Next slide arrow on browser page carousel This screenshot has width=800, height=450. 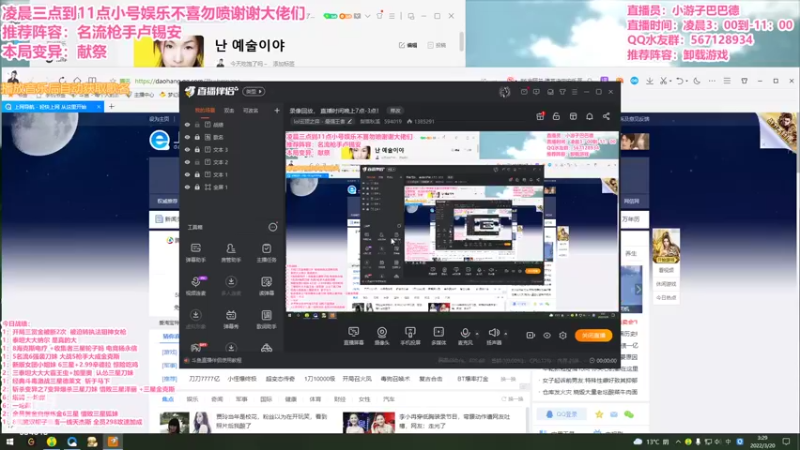(638, 289)
